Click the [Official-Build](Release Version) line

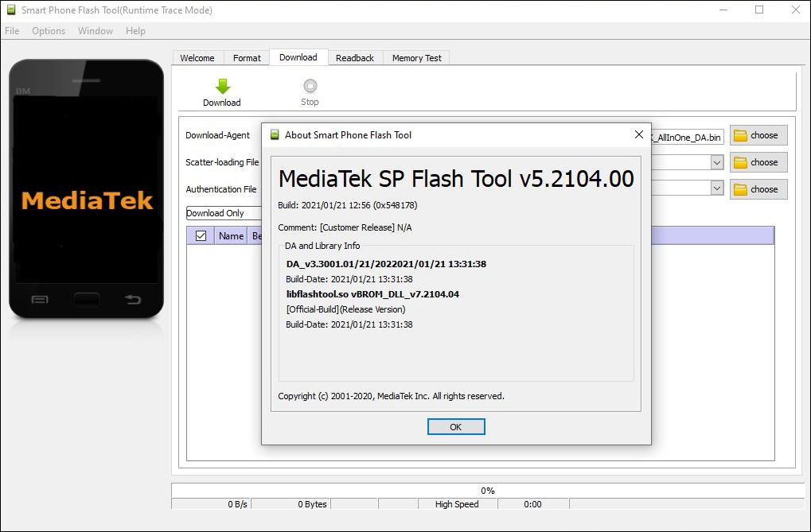pos(345,309)
